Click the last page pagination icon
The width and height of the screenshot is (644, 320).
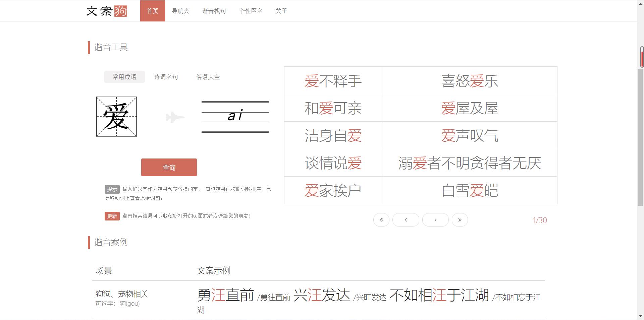[x=460, y=219]
